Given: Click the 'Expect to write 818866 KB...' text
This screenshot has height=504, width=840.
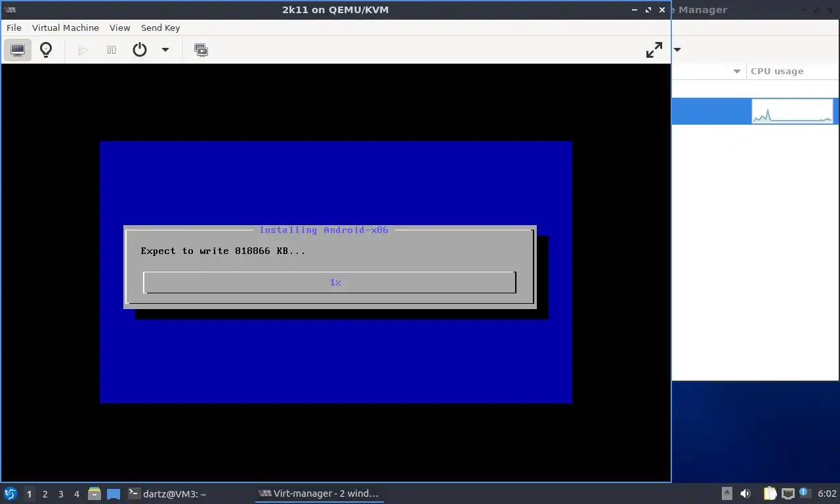Looking at the screenshot, I should 223,251.
